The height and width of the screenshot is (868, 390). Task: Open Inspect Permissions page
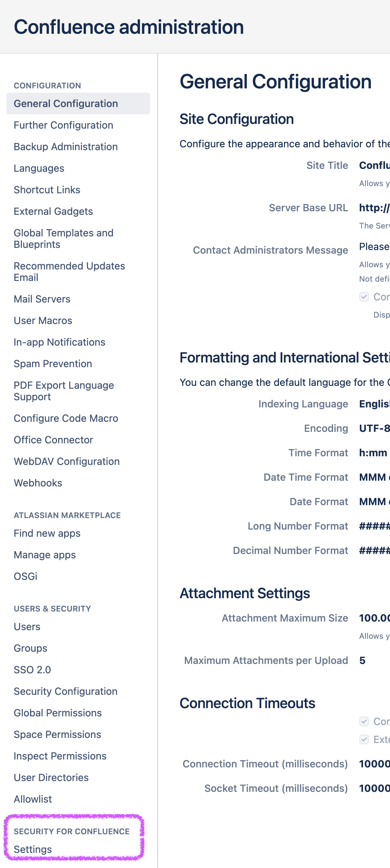click(60, 756)
